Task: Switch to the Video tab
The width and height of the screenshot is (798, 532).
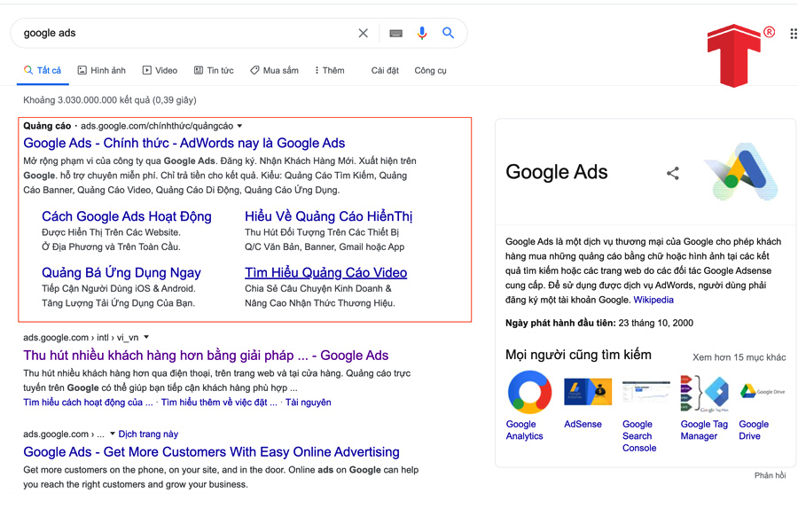Action: pyautogui.click(x=160, y=70)
